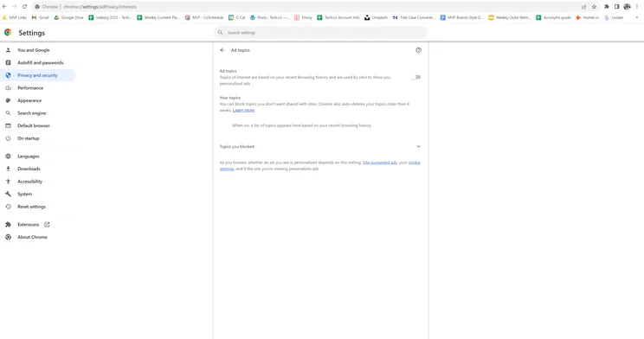Image resolution: width=644 pixels, height=339 pixels.
Task: Open the Tech.co Account Info bookmark
Action: pyautogui.click(x=338, y=17)
